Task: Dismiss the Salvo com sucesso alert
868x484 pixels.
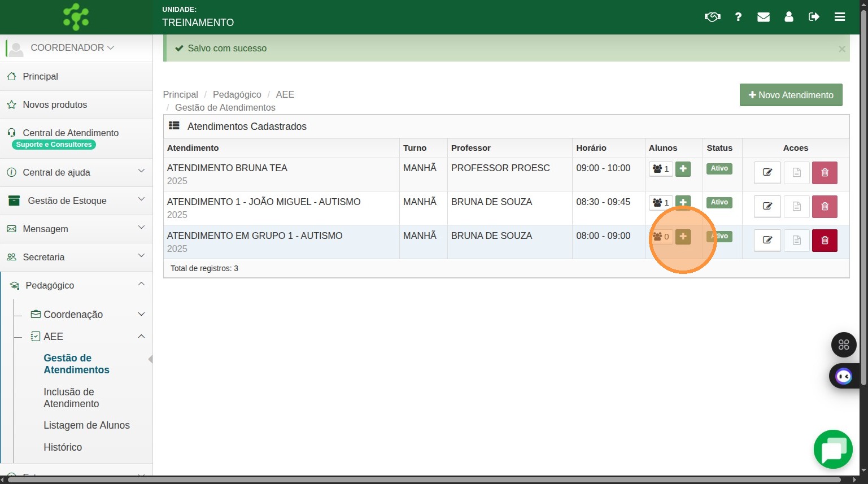Action: tap(841, 49)
